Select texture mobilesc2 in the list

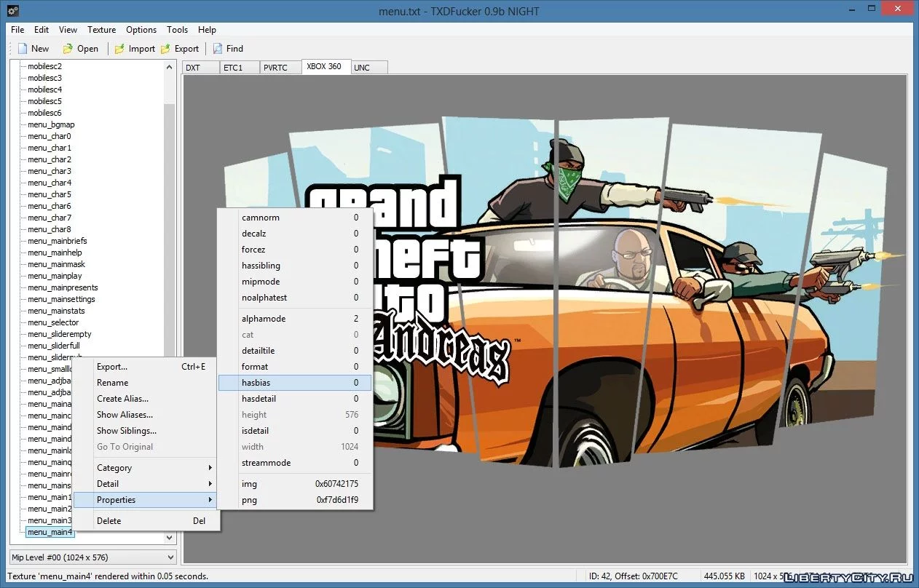44,66
